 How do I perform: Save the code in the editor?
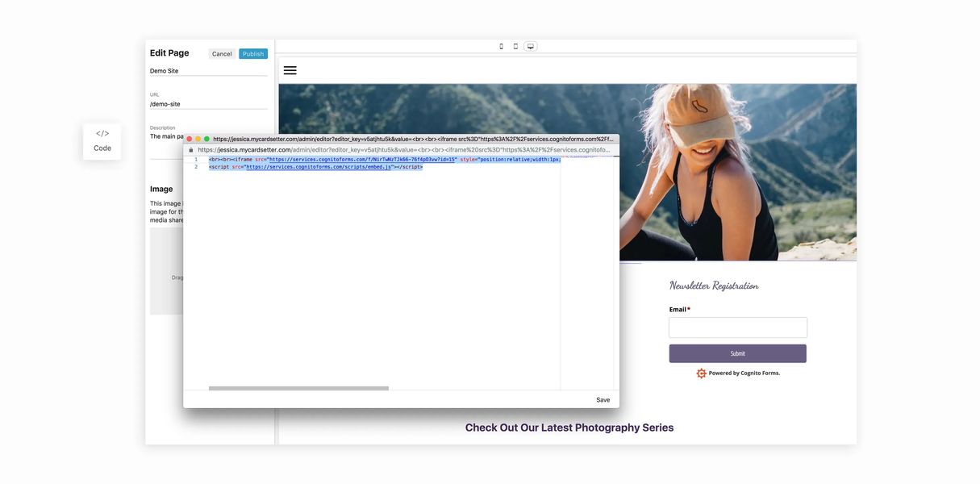click(x=603, y=400)
